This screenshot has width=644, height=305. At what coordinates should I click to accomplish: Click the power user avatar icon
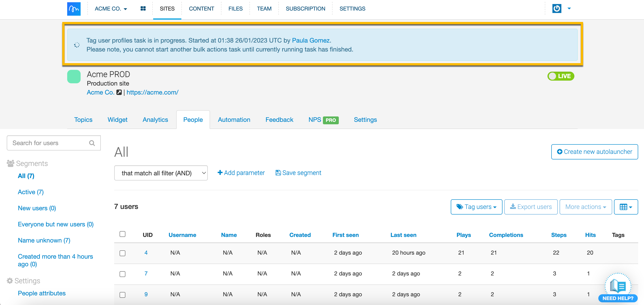point(556,9)
